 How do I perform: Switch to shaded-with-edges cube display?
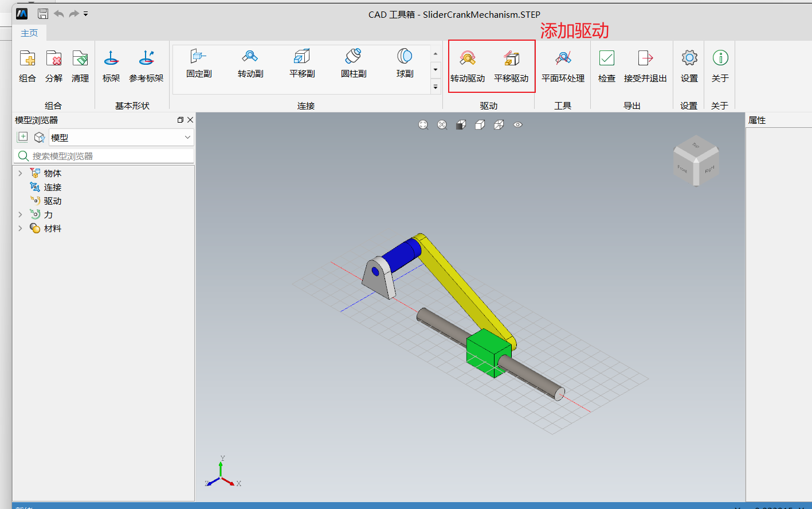pos(480,125)
